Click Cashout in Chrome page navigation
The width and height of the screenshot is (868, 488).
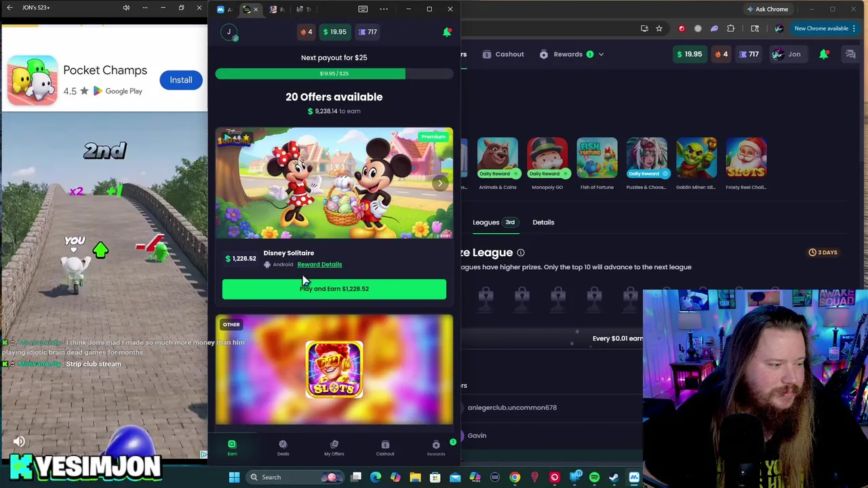point(503,54)
